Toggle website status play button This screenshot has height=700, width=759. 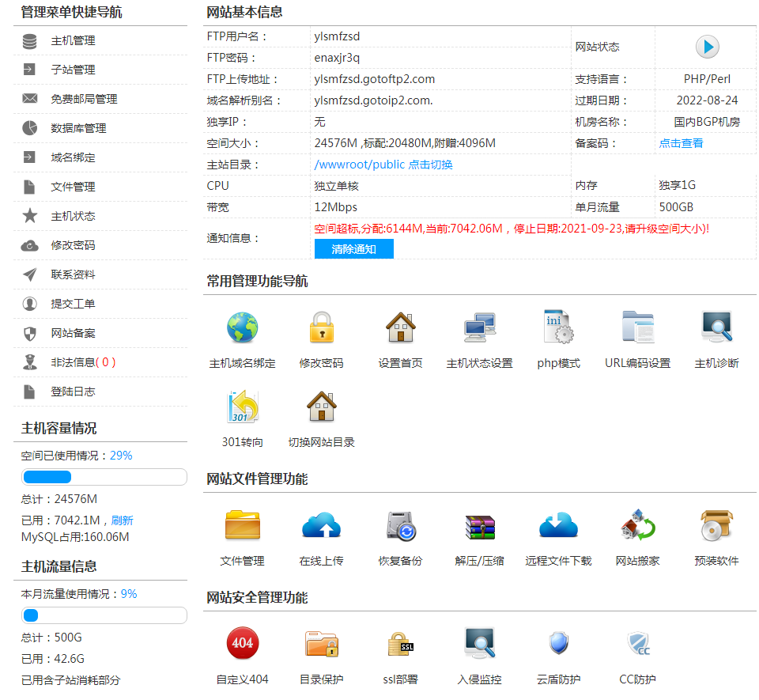(707, 47)
